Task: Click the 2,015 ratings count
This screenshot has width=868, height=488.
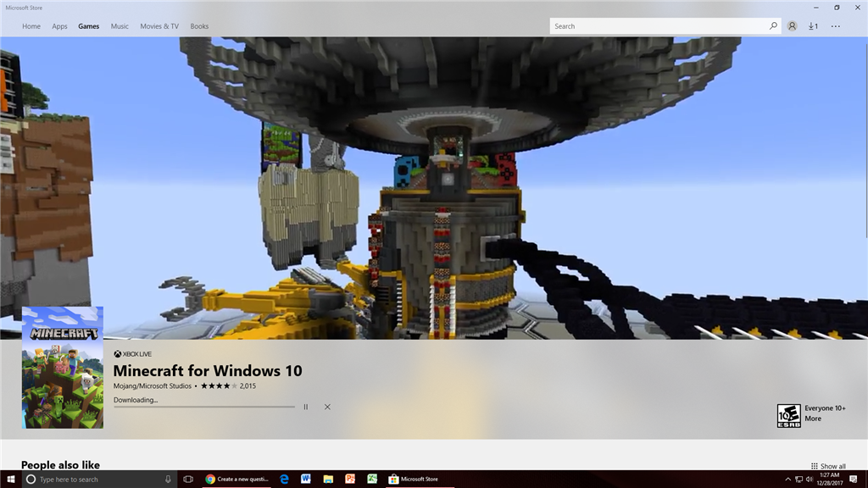Action: (248, 385)
